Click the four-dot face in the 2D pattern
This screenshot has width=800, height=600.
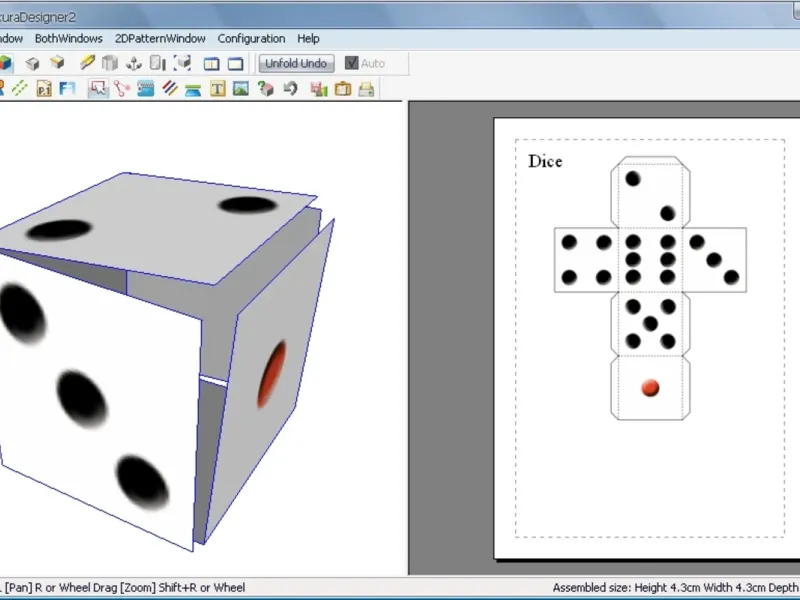click(x=586, y=260)
